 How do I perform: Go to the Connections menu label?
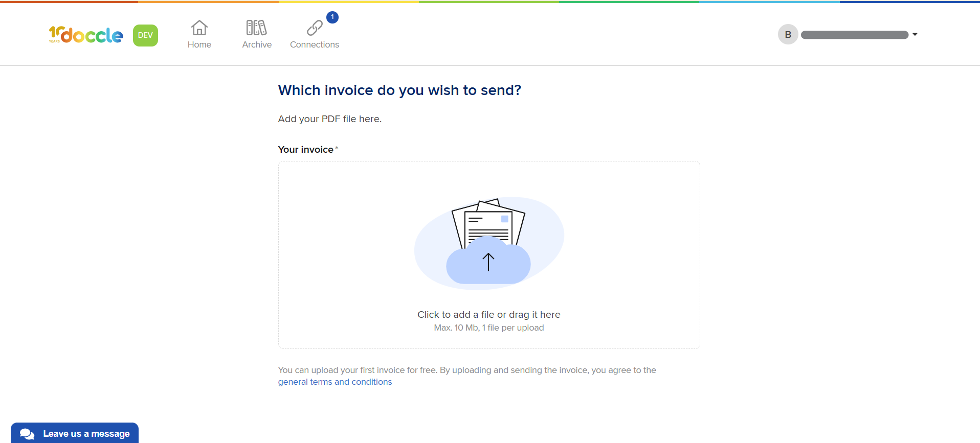315,44
